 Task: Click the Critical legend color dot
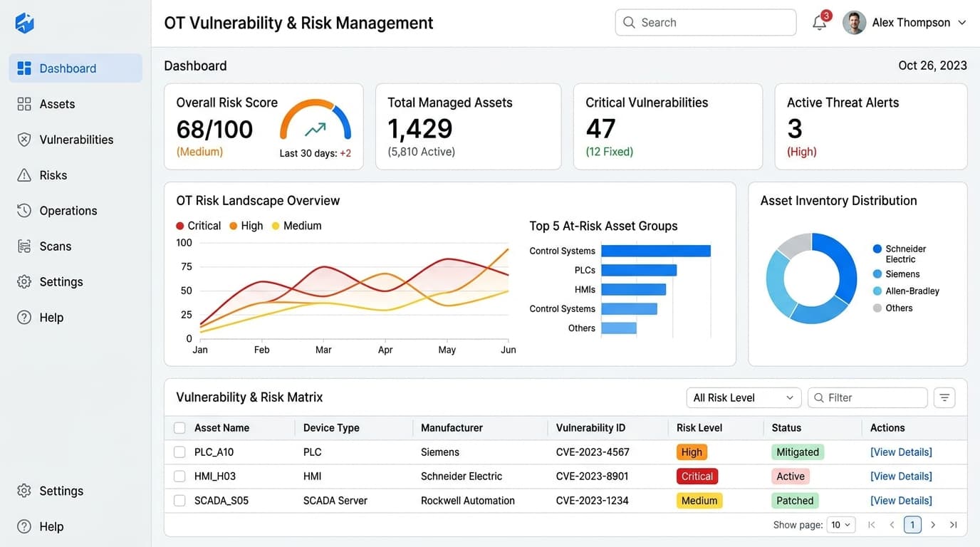(180, 226)
